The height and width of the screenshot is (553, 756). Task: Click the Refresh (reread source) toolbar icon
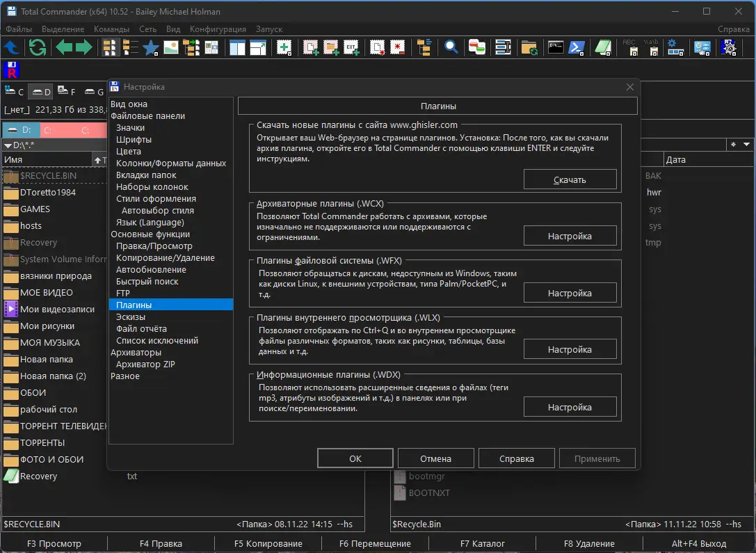tap(37, 47)
